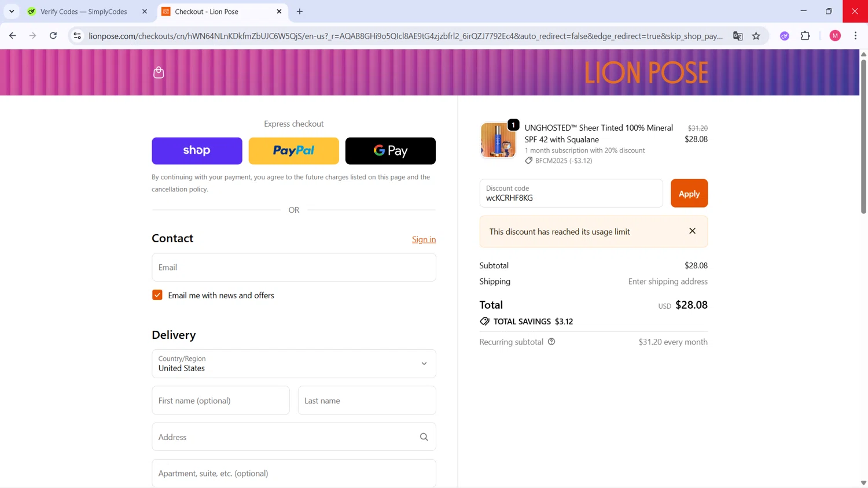Screen dimensions: 868x488
Task: Open tab search dropdown arrow
Action: [x=12, y=12]
